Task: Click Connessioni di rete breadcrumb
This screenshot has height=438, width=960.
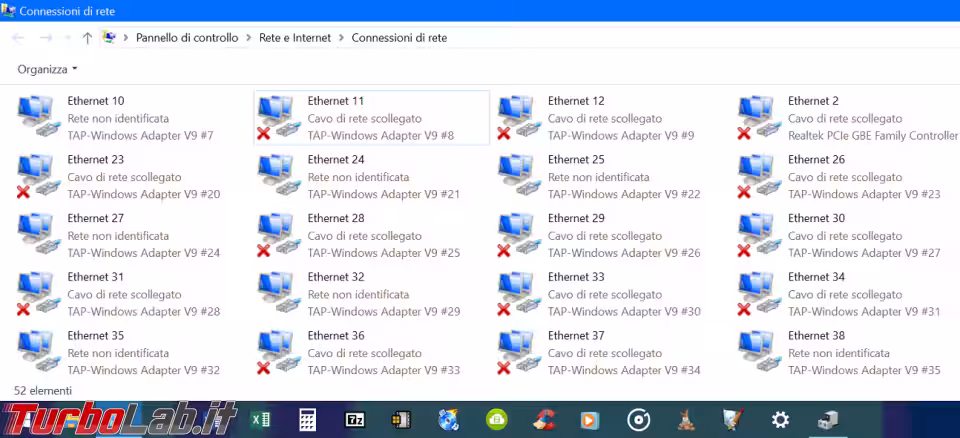Action: 399,38
